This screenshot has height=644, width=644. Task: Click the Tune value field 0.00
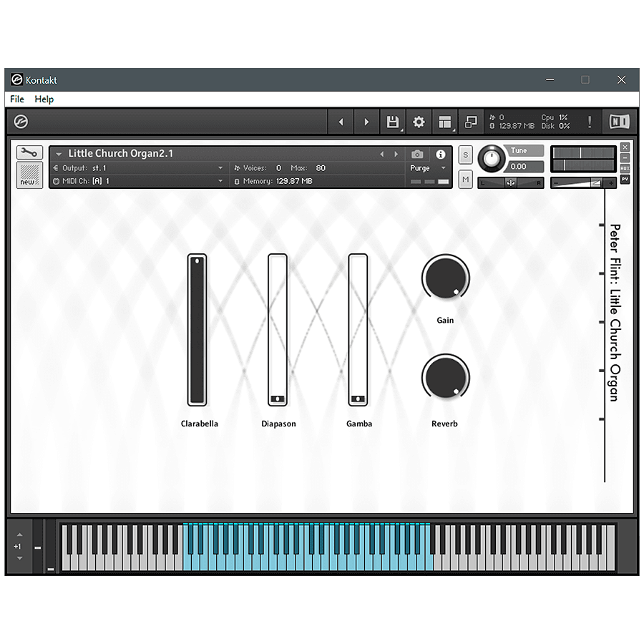tap(525, 166)
